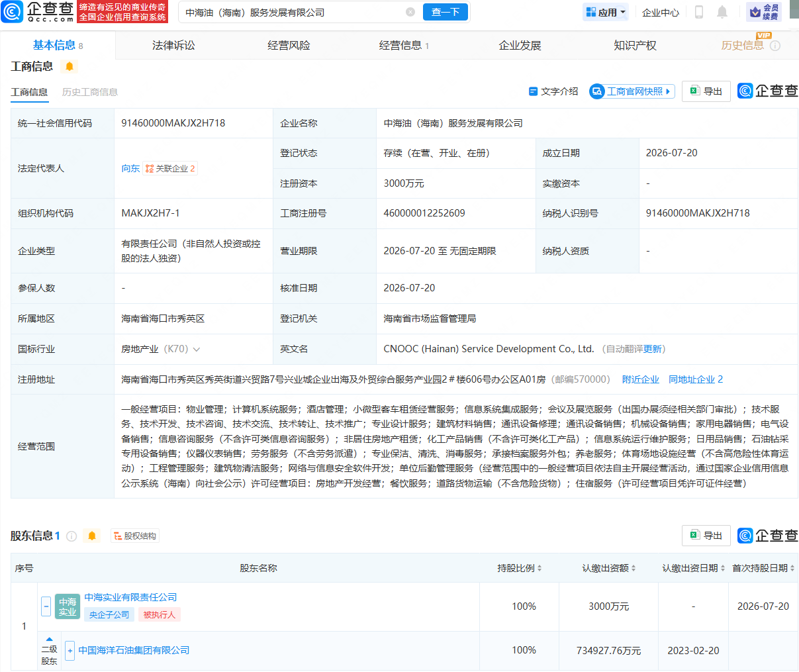Expand 中国海洋石油集团有限公司 shareholder row

[x=70, y=650]
